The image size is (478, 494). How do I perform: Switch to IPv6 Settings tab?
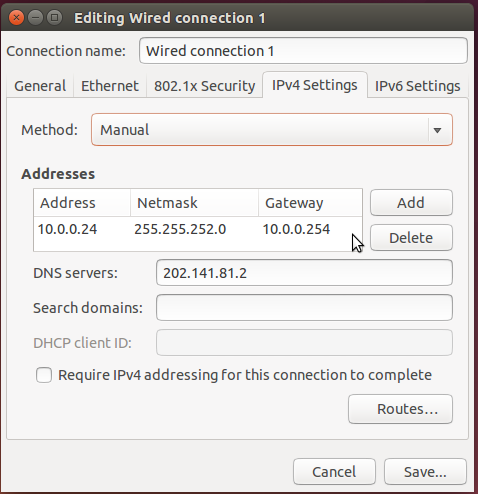click(418, 86)
